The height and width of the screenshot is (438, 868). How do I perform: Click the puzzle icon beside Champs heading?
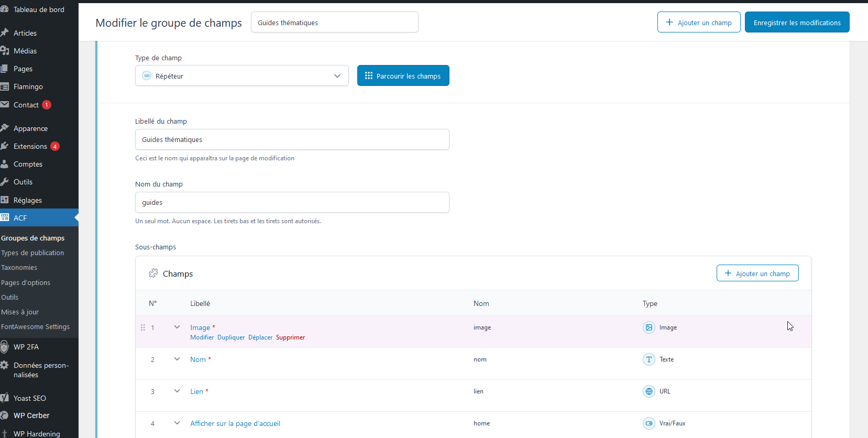click(x=153, y=273)
